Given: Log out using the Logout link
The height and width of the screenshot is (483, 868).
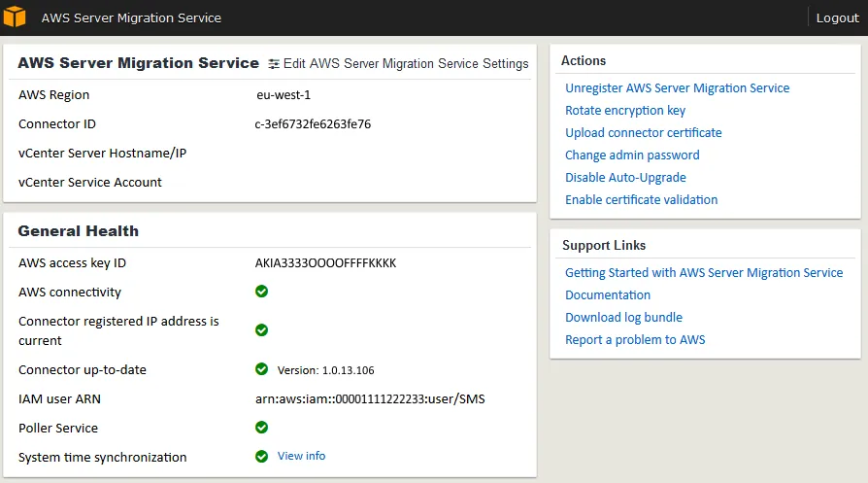Looking at the screenshot, I should click(837, 17).
